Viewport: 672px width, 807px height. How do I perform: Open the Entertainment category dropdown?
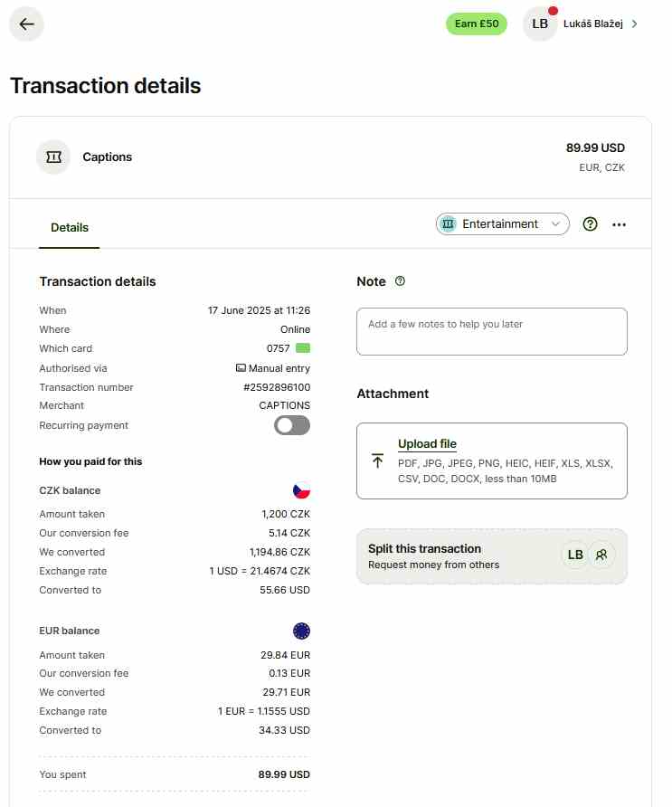click(503, 224)
